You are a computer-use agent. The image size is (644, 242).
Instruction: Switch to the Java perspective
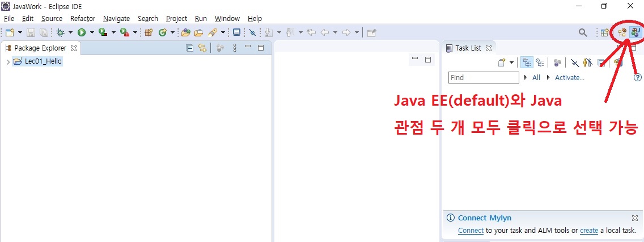[635, 32]
